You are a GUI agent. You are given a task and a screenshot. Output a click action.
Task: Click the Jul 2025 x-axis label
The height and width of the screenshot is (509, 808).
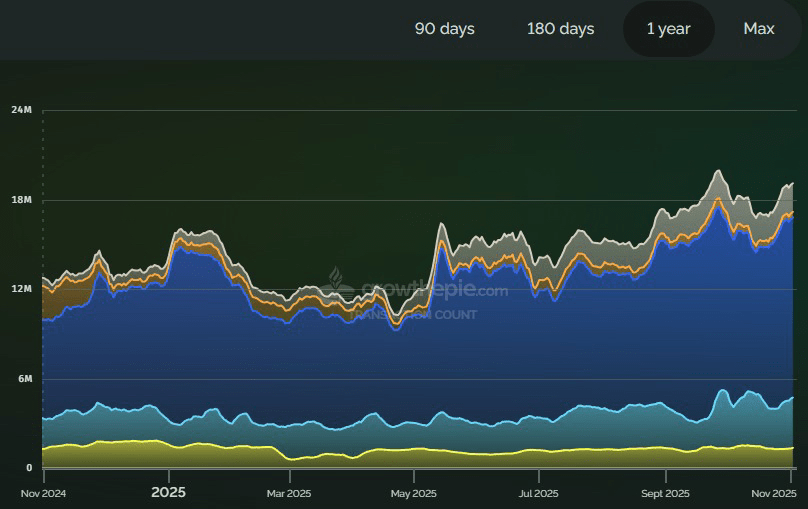538,493
